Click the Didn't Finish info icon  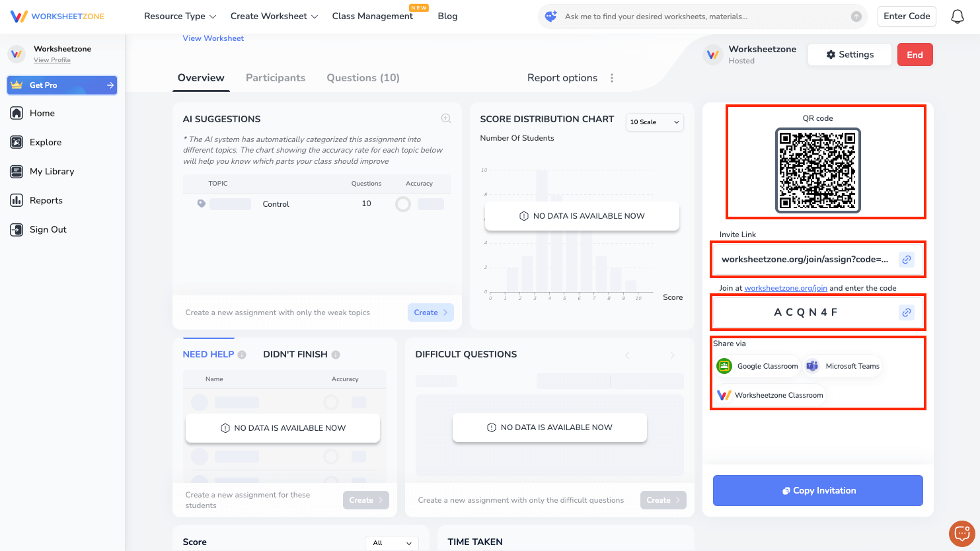point(336,355)
